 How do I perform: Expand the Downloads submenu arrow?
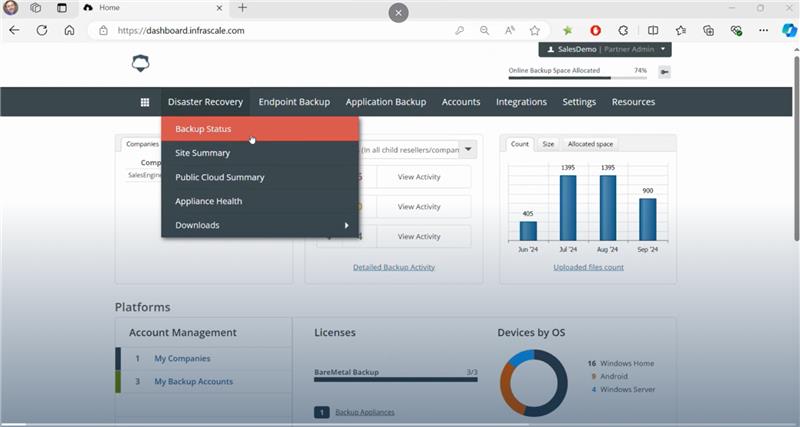(x=346, y=225)
